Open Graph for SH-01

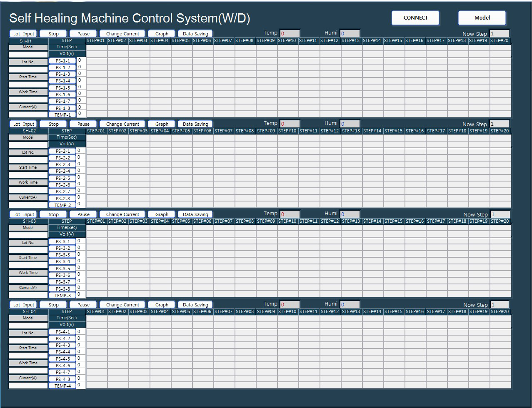tap(162, 34)
